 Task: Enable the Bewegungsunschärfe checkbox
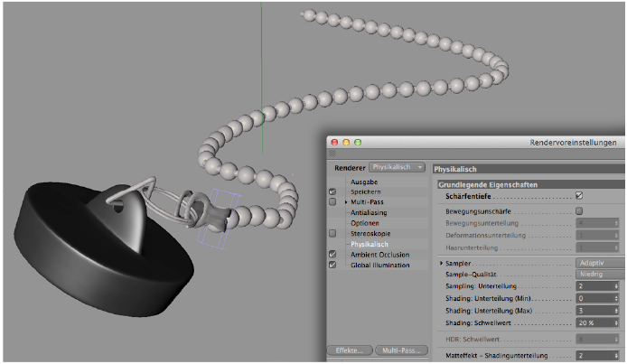(x=579, y=210)
